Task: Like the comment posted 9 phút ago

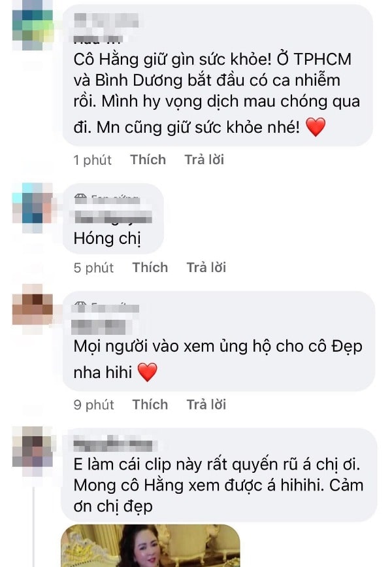Action: click(150, 404)
